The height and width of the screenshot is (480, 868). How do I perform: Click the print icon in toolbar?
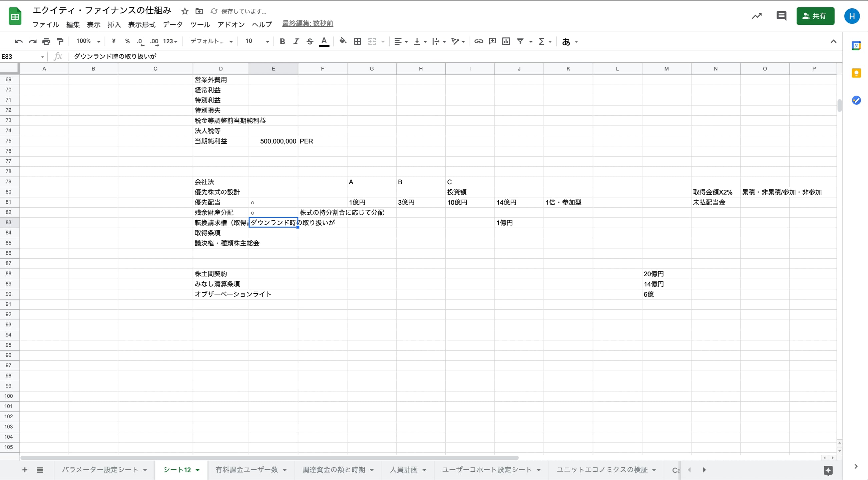coord(46,41)
